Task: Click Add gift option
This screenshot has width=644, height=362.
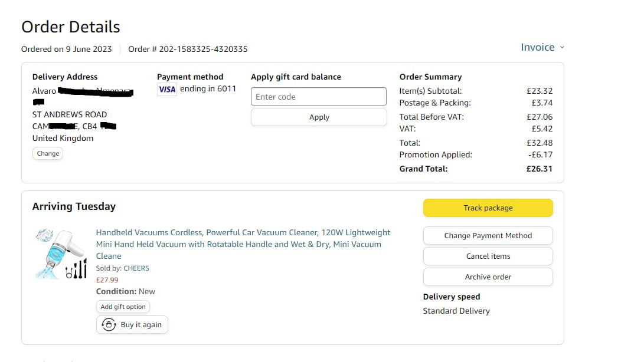Action: point(123,307)
